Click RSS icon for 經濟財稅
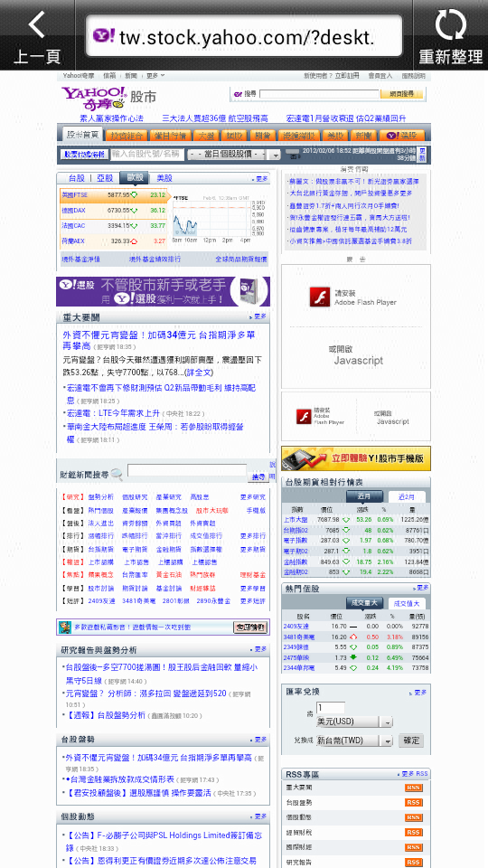Image resolution: width=488 pixels, height=868 pixels. coord(413,833)
